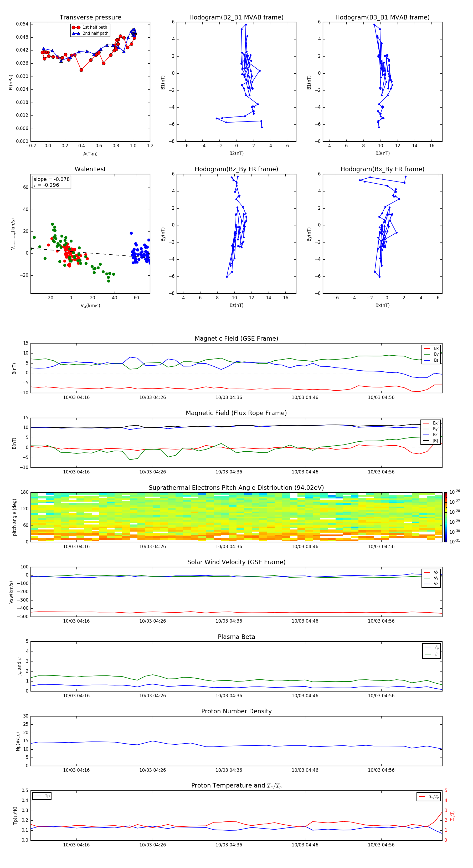Select "Bz" in the GSE Frame legend

click(x=431, y=360)
